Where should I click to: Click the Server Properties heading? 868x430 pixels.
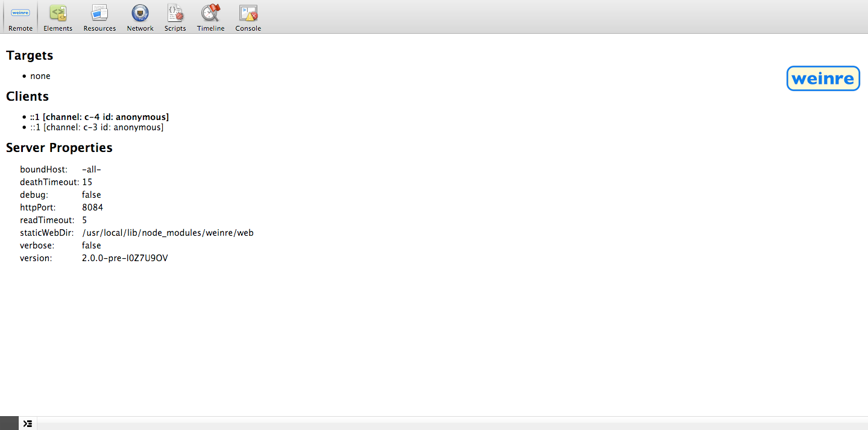click(x=59, y=148)
